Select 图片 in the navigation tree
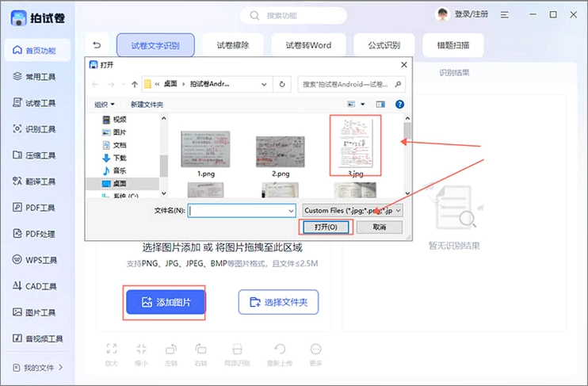Screen dimensions: 588x386 (x=114, y=132)
